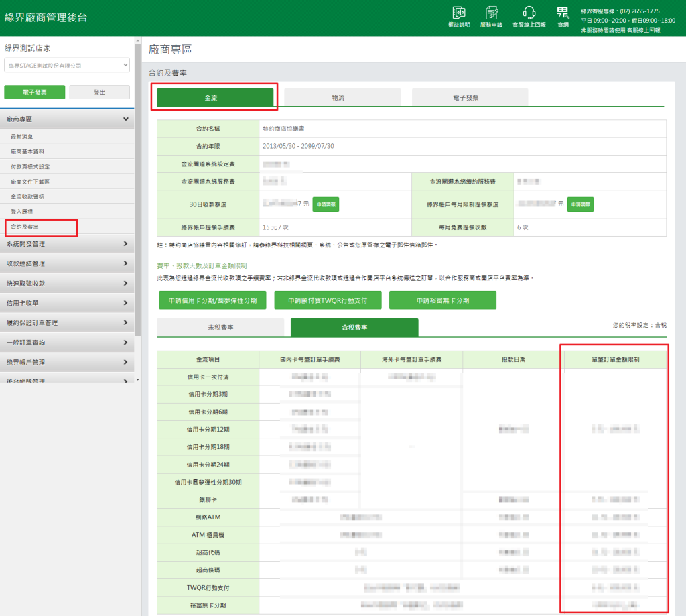
Task: Click 申請歐付寶TWQR行動支付 button
Action: pos(328,300)
